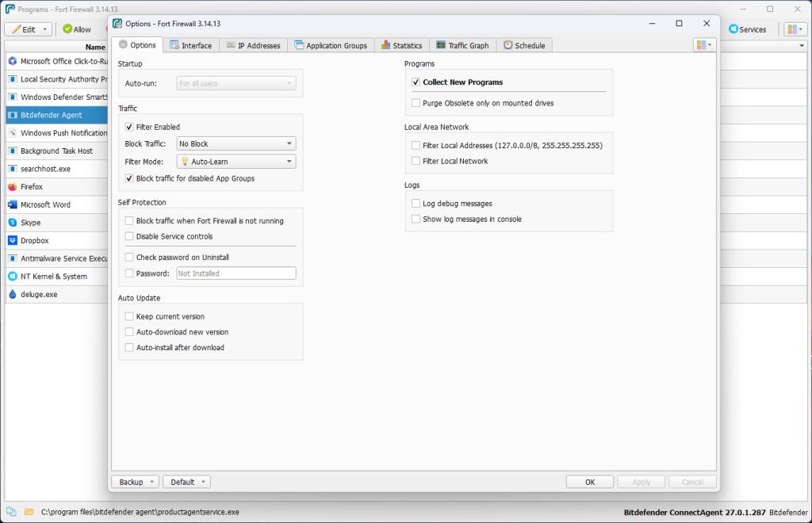Switch to the Statistics tab

click(x=402, y=45)
